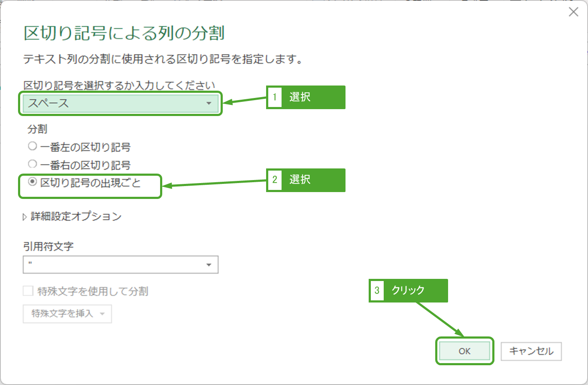Select the 一番左の区切り記号 radio button

click(x=32, y=147)
